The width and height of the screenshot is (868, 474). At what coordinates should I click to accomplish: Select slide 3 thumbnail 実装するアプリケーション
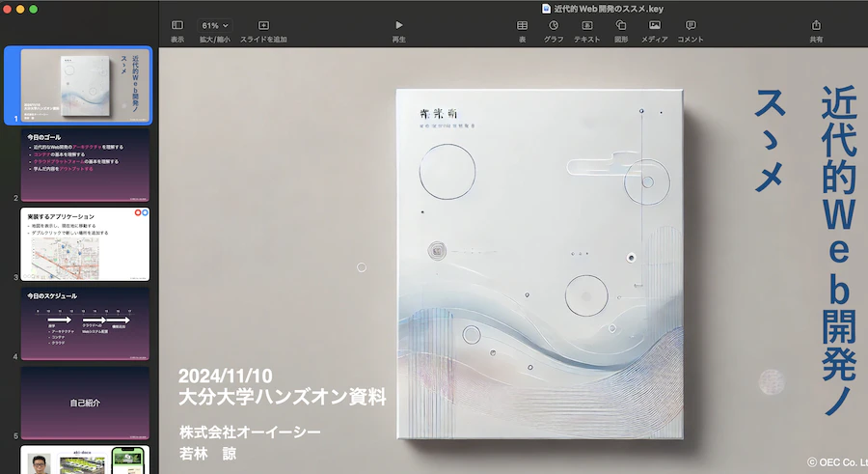(x=85, y=244)
